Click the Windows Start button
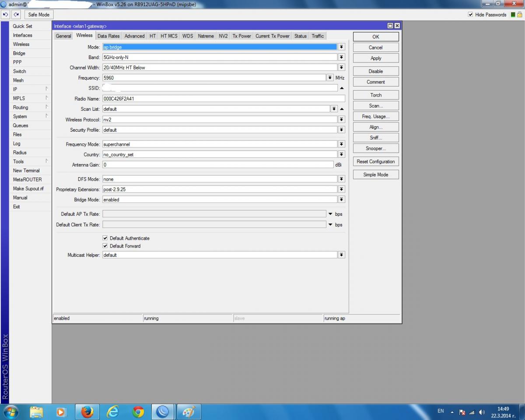Image resolution: width=525 pixels, height=420 pixels. point(11,412)
